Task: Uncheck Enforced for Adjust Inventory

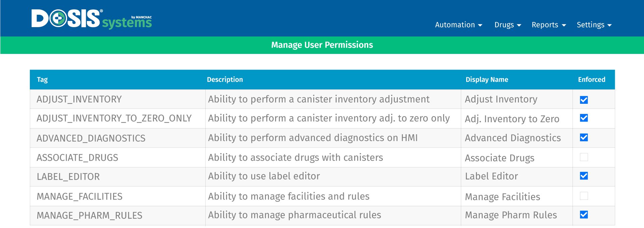Action: tap(584, 100)
